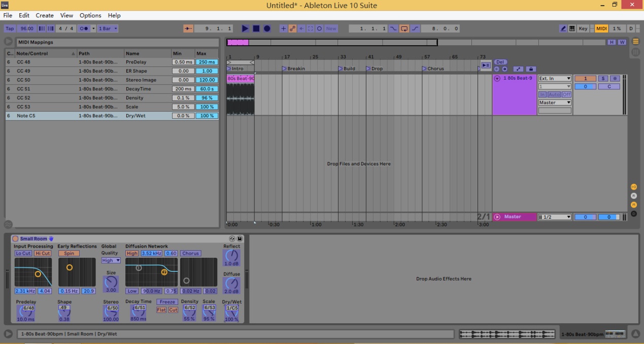The image size is (644, 344).
Task: Click the lock envelopes padlock icon
Action: point(531,69)
